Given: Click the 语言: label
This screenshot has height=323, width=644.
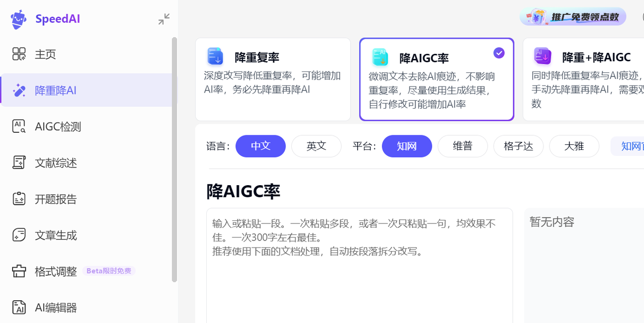Looking at the screenshot, I should point(218,146).
